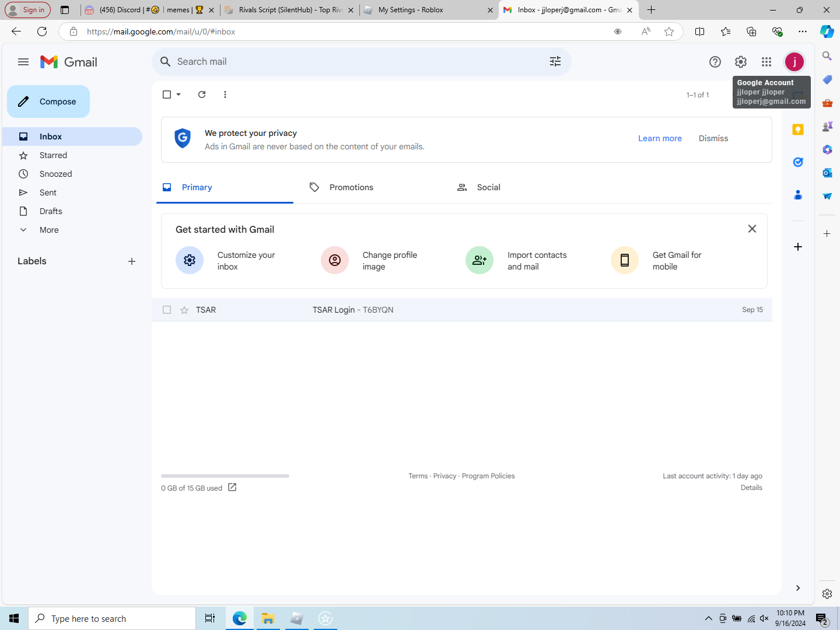Switch to the Social tab
The width and height of the screenshot is (840, 630).
[519, 187]
